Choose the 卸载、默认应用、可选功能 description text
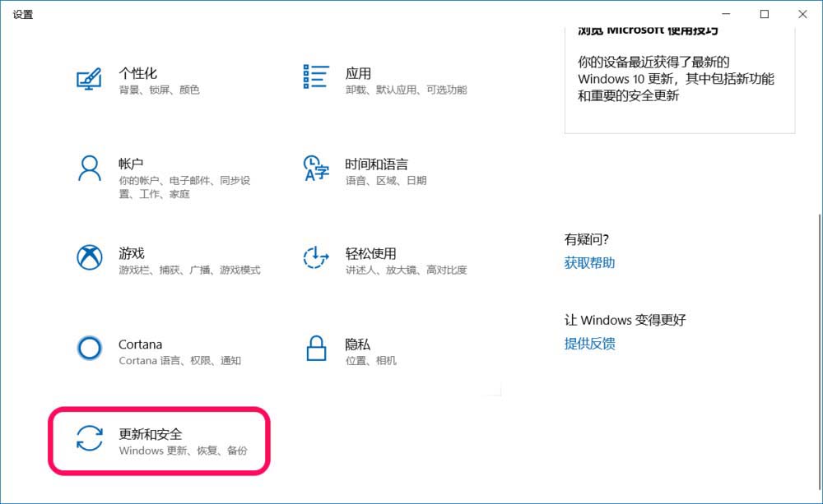The image size is (823, 504). coord(406,90)
